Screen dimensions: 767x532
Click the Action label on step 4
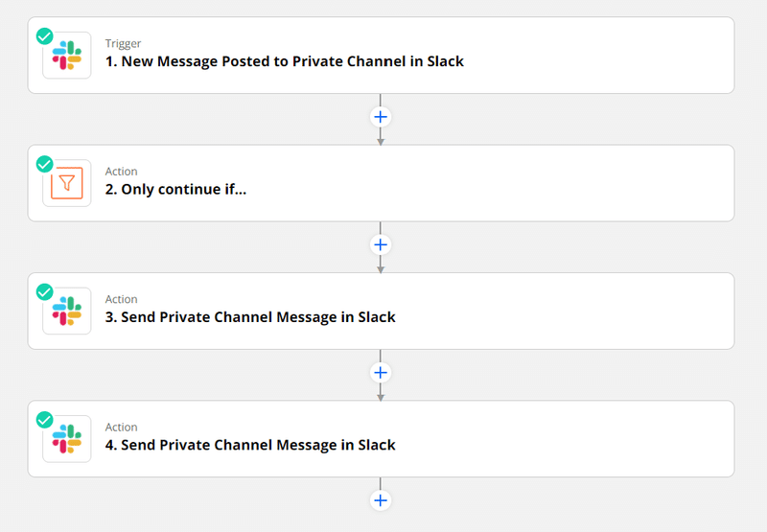[122, 427]
